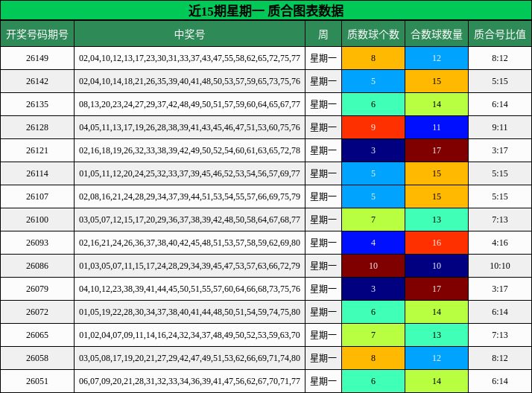Select winning numbers starting 04,10,12,23

point(190,288)
